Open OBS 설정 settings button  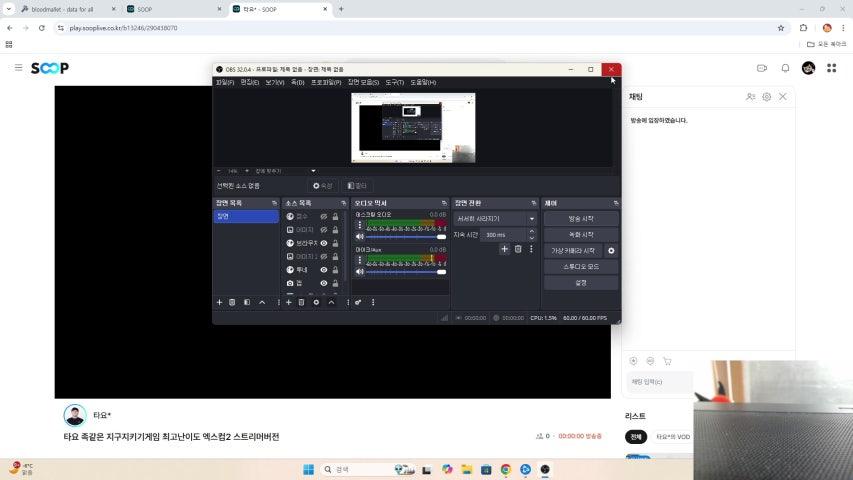(581, 283)
